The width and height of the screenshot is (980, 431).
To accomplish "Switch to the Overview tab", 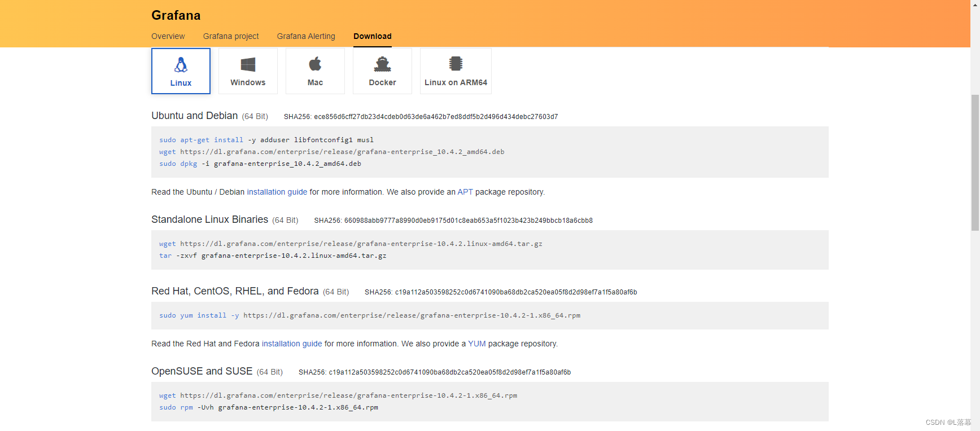I will point(168,36).
